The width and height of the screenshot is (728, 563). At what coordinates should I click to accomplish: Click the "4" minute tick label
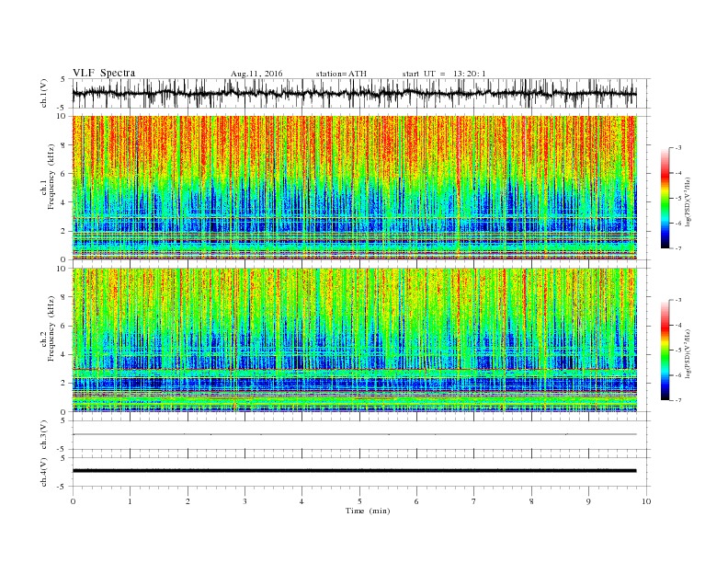[x=301, y=501]
